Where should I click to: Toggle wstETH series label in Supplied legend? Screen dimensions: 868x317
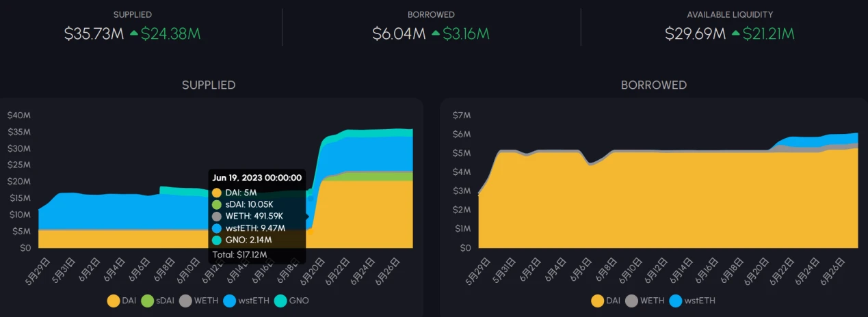pos(252,301)
